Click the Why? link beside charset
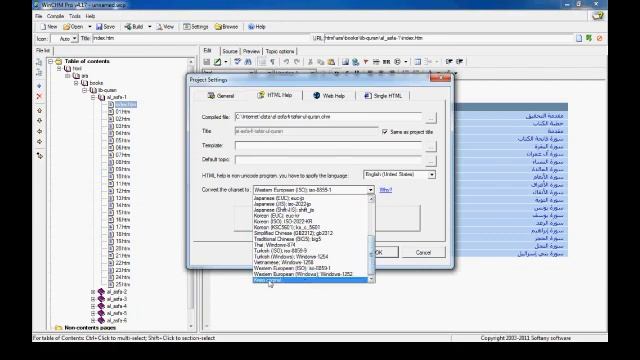This screenshot has width=640, height=360. pyautogui.click(x=386, y=190)
